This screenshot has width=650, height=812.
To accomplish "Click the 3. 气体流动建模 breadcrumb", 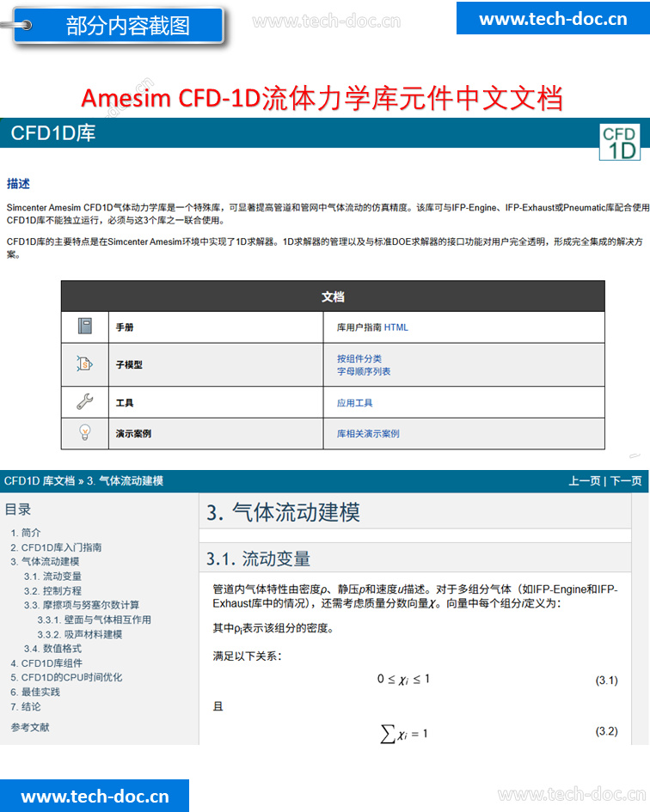I will pos(125,481).
